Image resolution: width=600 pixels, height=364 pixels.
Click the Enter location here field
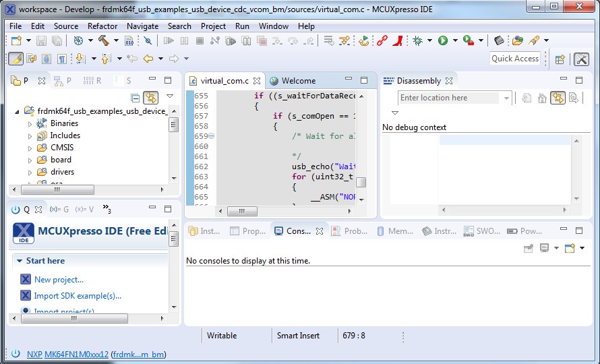point(449,98)
